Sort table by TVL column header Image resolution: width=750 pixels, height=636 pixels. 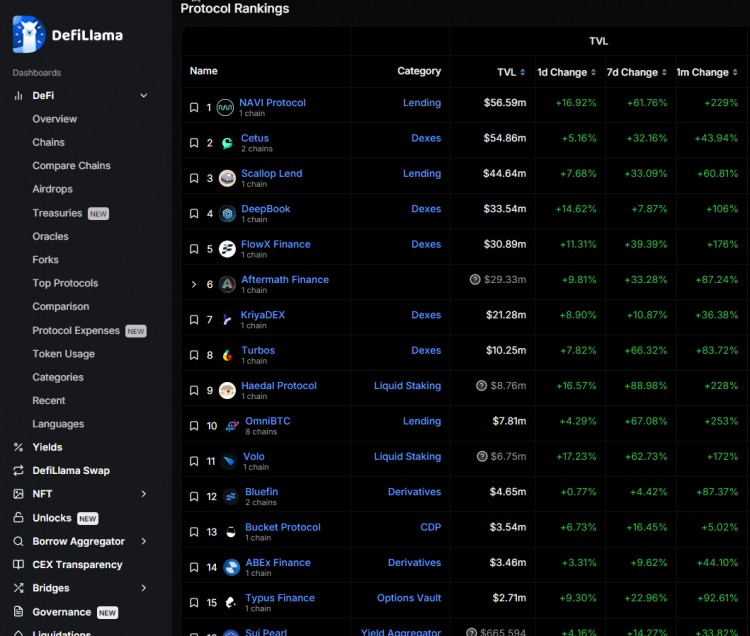[x=511, y=72]
